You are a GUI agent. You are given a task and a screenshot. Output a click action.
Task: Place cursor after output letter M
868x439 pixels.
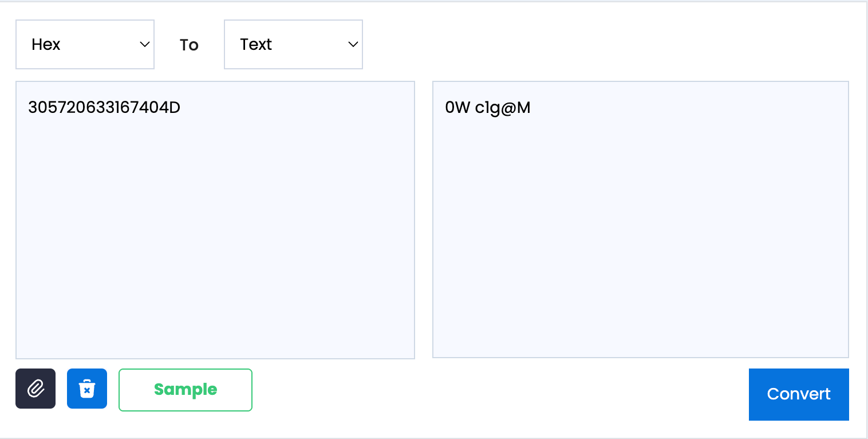tap(531, 108)
